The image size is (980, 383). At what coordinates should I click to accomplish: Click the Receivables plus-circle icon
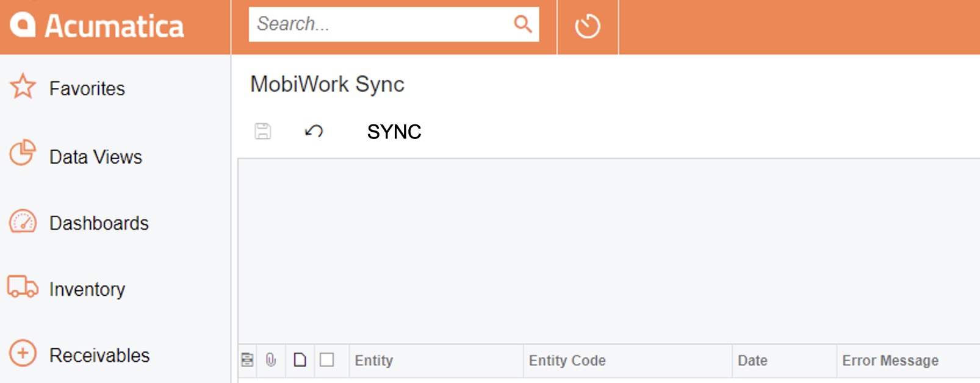pyautogui.click(x=23, y=353)
